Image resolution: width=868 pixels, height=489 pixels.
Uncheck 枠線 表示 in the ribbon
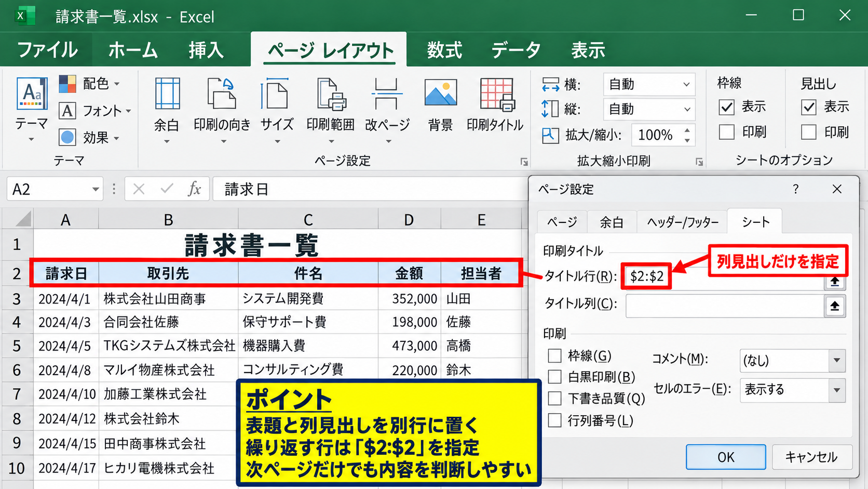(x=726, y=107)
